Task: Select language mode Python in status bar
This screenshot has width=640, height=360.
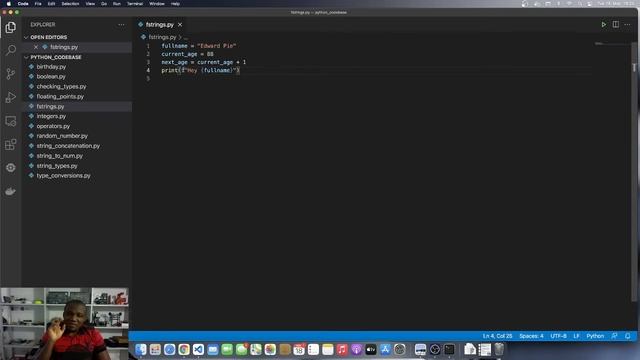Action: pos(595,336)
